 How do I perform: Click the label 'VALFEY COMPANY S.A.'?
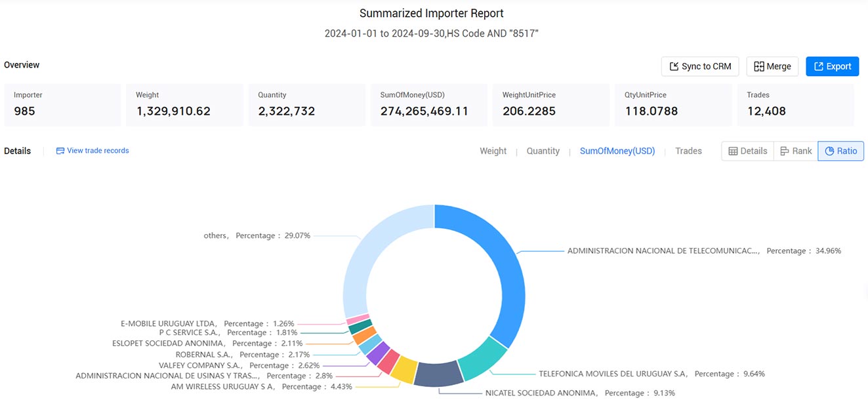coord(201,365)
